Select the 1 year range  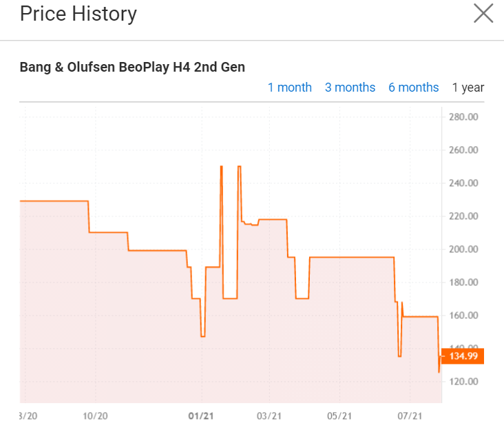(468, 88)
